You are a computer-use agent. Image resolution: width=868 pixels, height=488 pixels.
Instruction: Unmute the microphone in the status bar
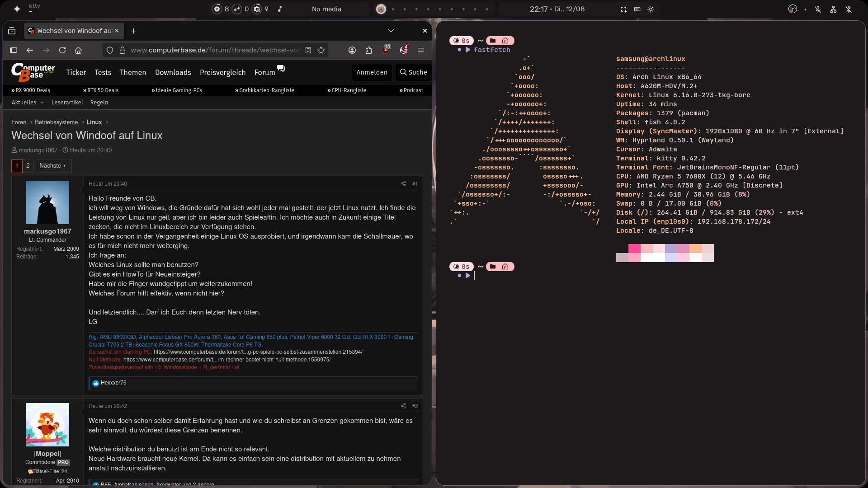tap(818, 9)
